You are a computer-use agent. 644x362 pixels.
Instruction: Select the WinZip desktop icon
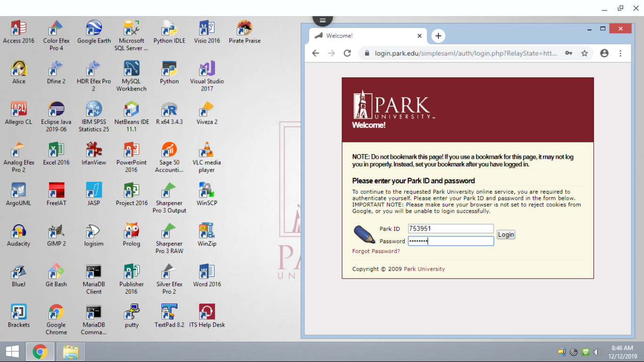pyautogui.click(x=207, y=235)
